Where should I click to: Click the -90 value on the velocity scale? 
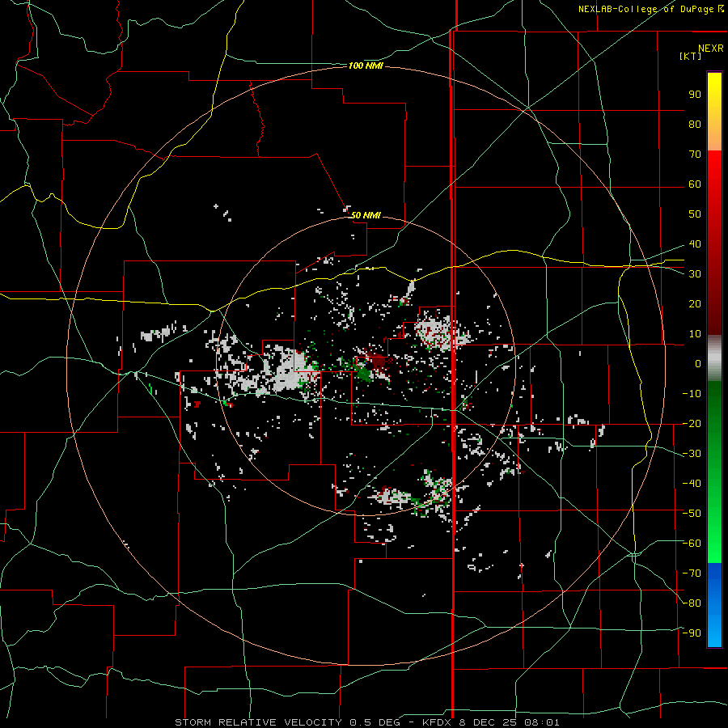pyautogui.click(x=692, y=633)
